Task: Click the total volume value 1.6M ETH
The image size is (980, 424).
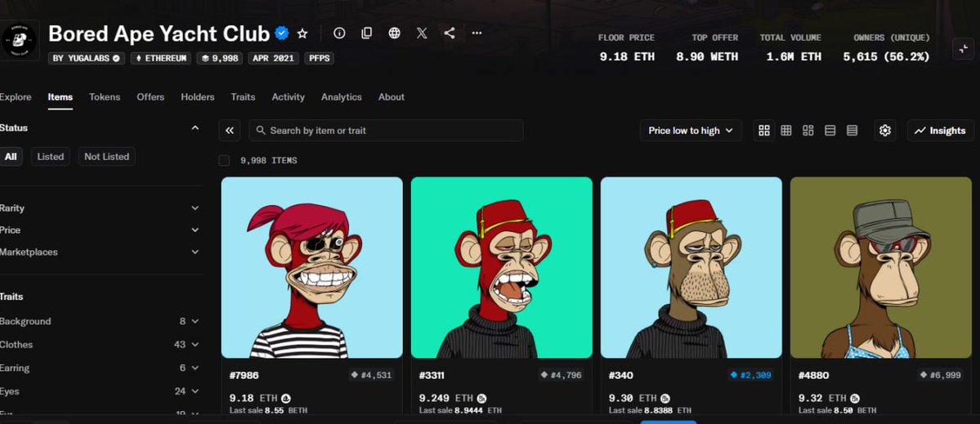Action: coord(794,57)
